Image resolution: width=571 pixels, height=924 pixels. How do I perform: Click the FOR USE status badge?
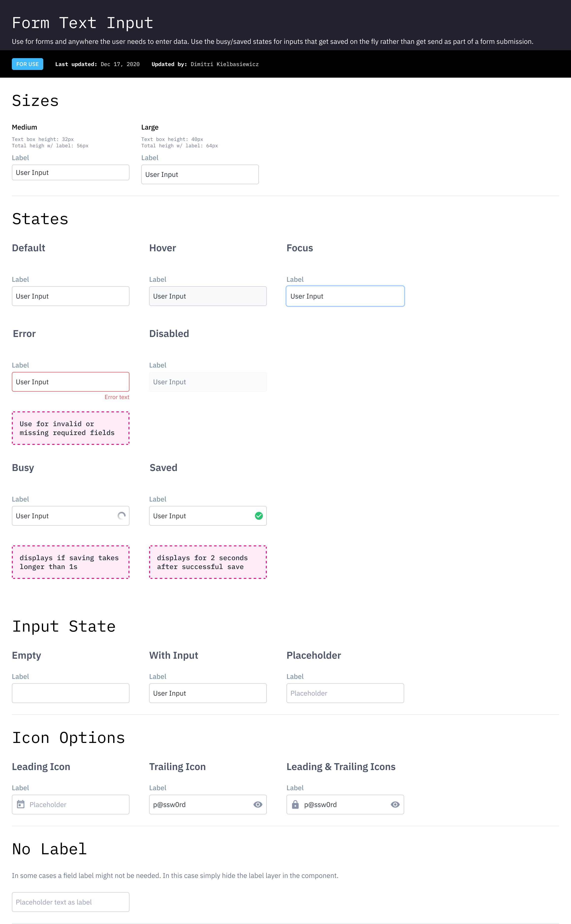tap(28, 64)
